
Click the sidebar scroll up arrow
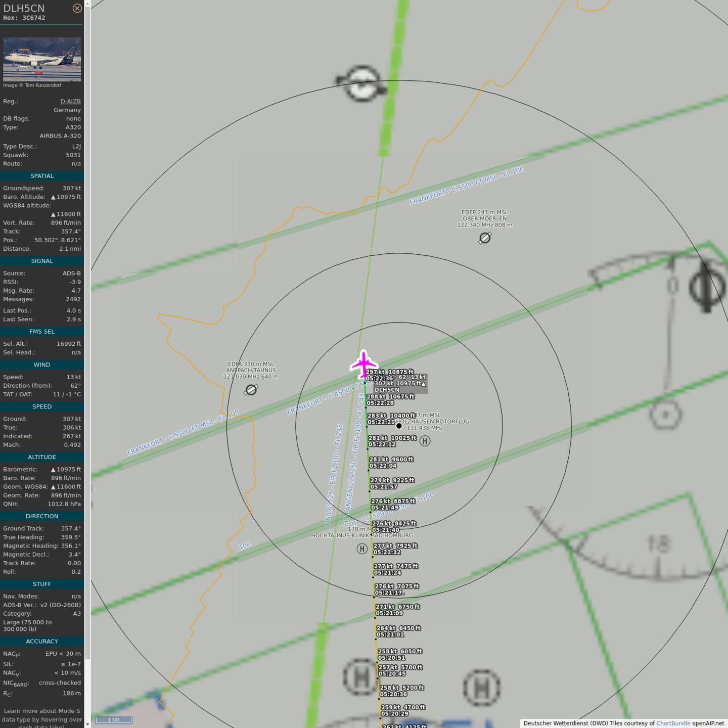87,4
